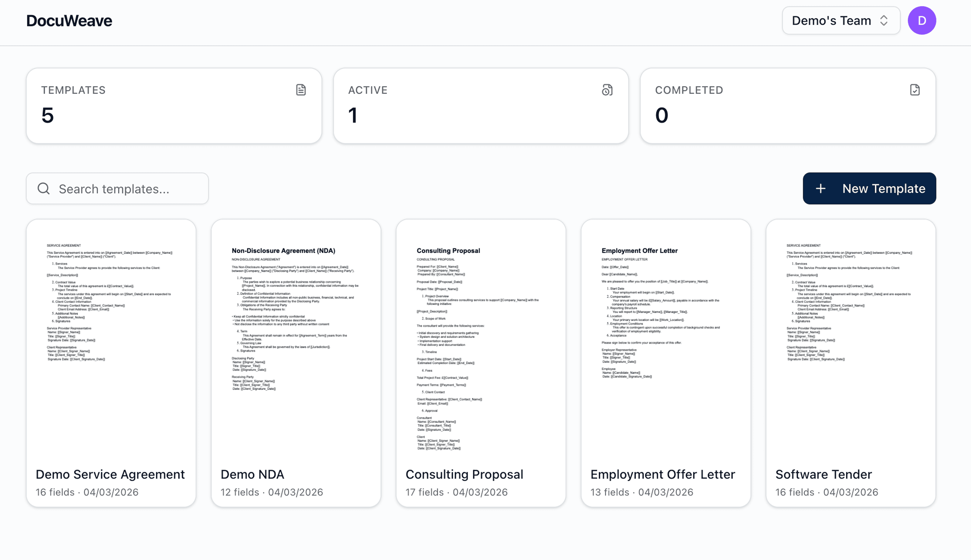Click the magnifying glass in the search bar
Image resolution: width=971 pixels, height=560 pixels.
click(x=43, y=188)
